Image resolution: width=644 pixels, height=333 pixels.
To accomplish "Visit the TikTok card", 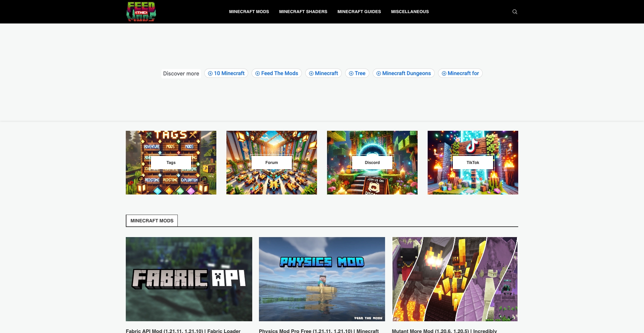I will click(x=473, y=162).
